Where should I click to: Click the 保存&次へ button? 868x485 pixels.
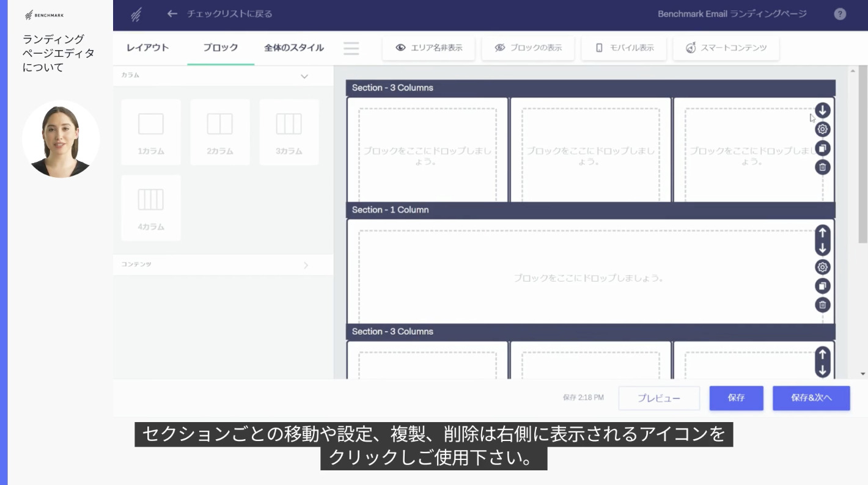811,398
